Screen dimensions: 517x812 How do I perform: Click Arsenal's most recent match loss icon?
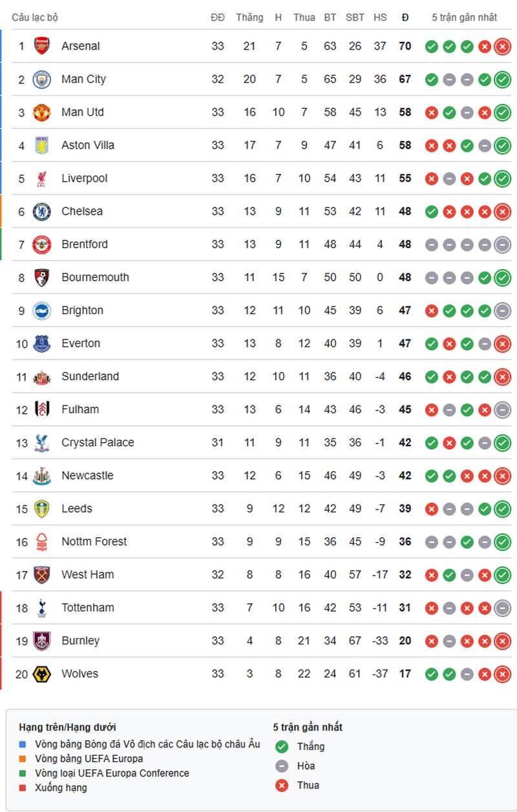502,47
